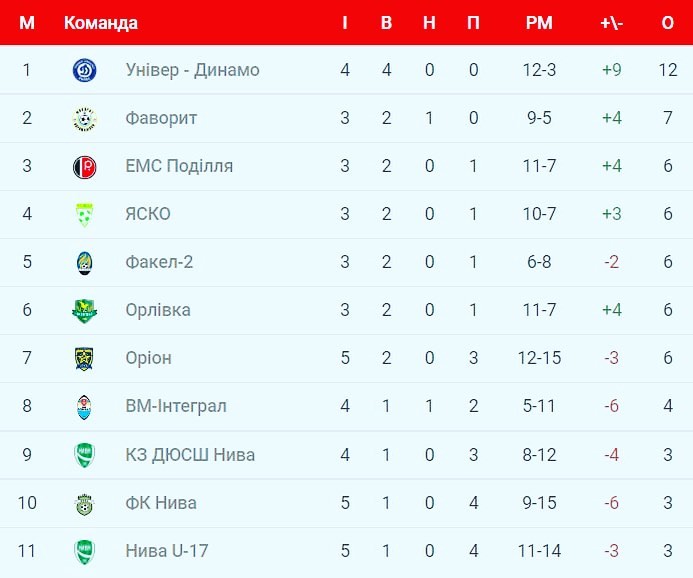
Task: Click the Факел-2 team emblem
Action: point(84,262)
